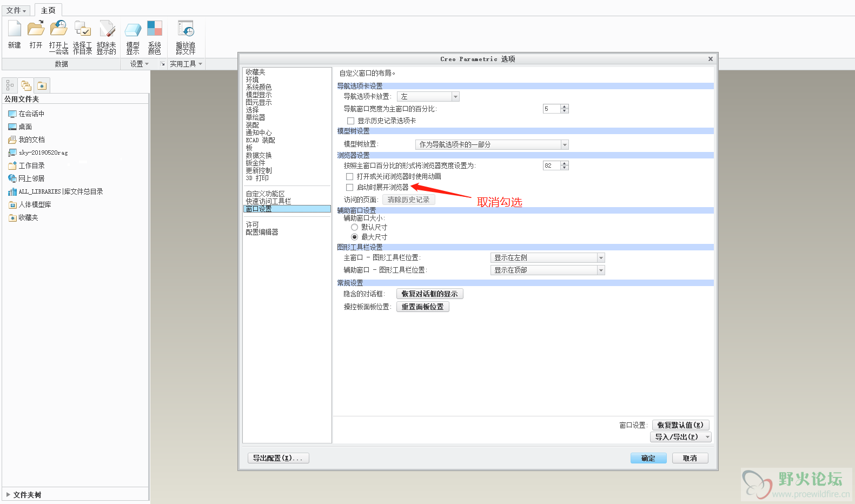The image size is (855, 504).
Task: Select 快速访问工具栏 options category
Action: pyautogui.click(x=269, y=202)
